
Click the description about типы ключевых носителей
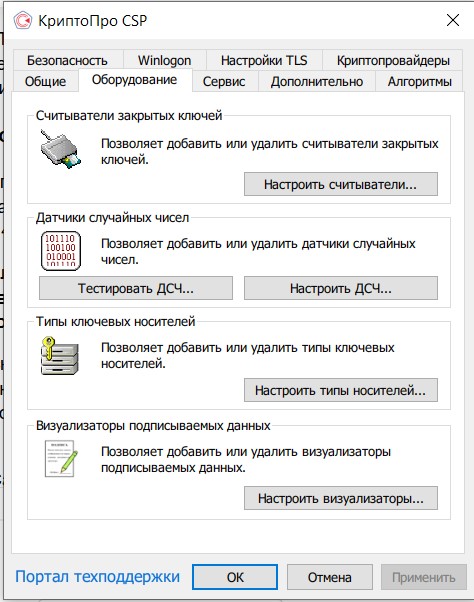pyautogui.click(x=248, y=355)
